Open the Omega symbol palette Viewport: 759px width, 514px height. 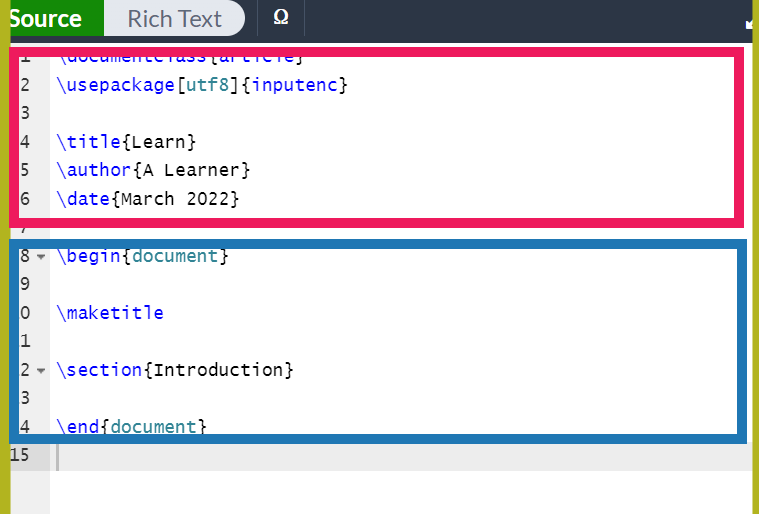pos(281,17)
